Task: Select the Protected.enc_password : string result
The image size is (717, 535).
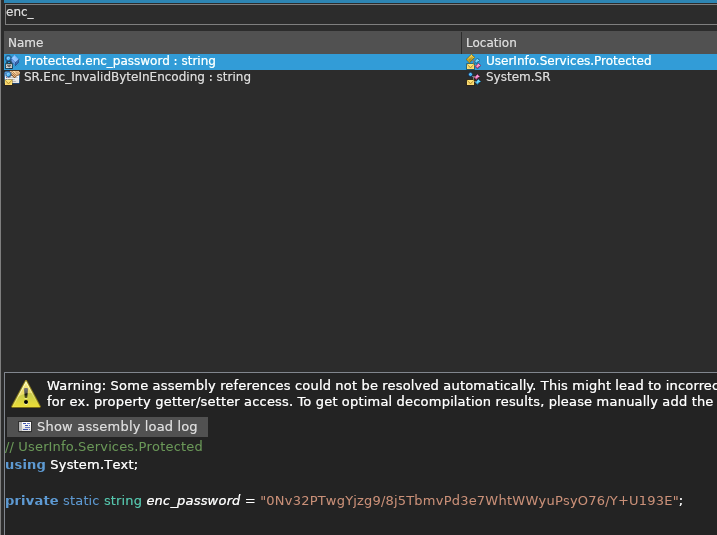Action: coord(119,61)
